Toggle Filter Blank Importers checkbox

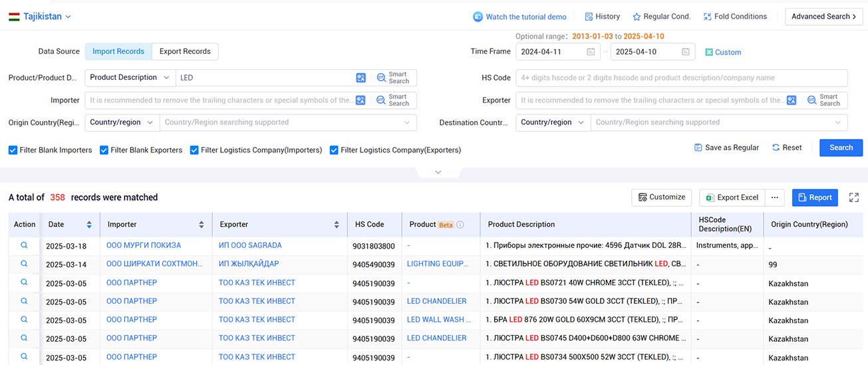tap(13, 150)
